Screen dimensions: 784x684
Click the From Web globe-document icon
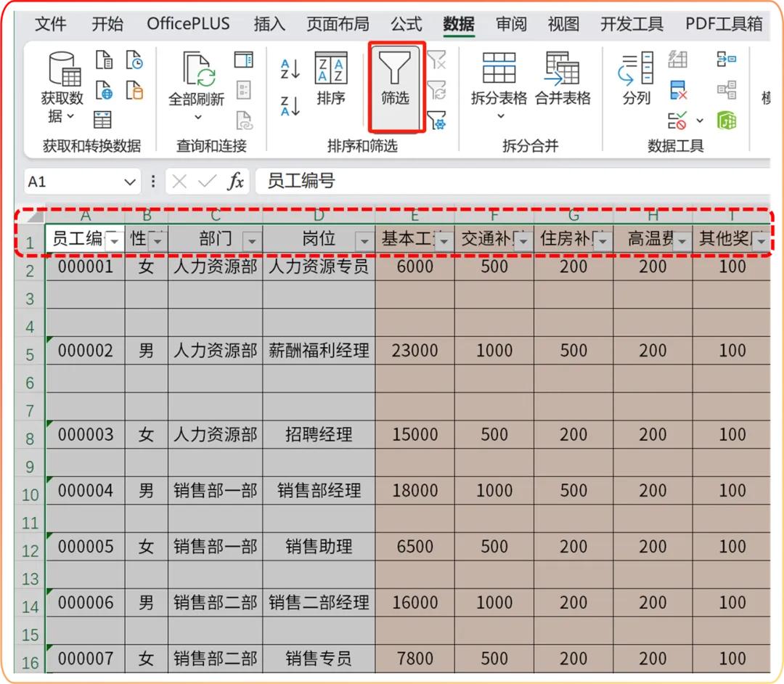pos(104,90)
